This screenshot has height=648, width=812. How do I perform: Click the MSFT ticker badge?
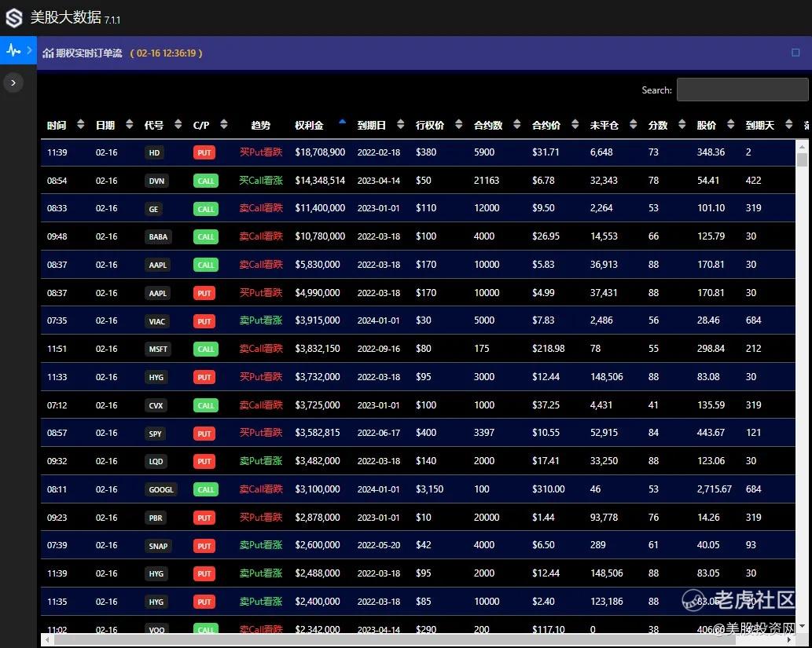(158, 350)
